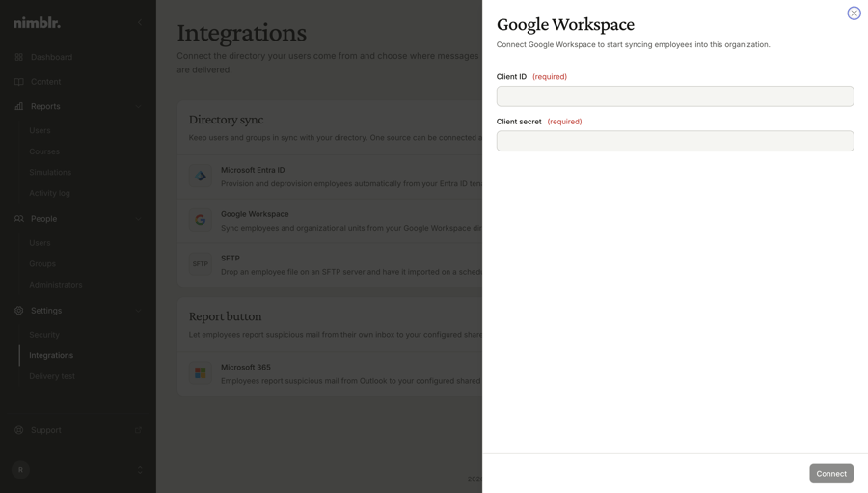Screen dimensions: 868x493
Task: Open the Activity log report
Action: point(50,193)
